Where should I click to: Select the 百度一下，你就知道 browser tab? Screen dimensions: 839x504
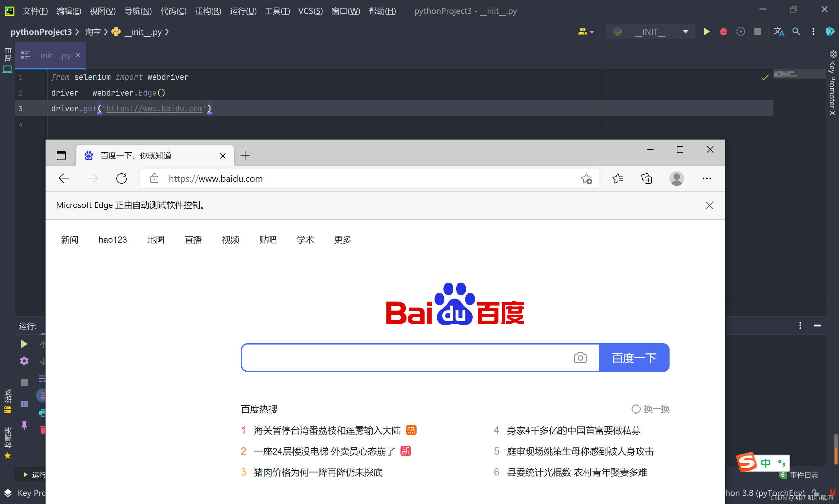[136, 156]
